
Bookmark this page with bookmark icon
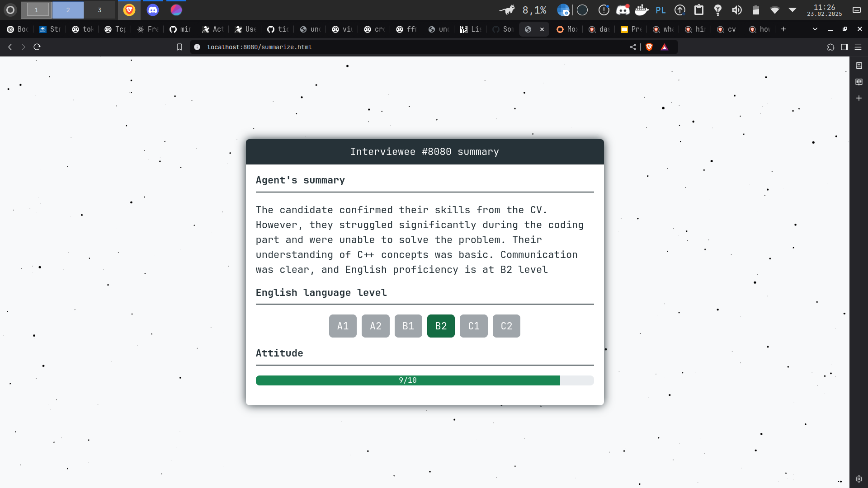click(179, 47)
